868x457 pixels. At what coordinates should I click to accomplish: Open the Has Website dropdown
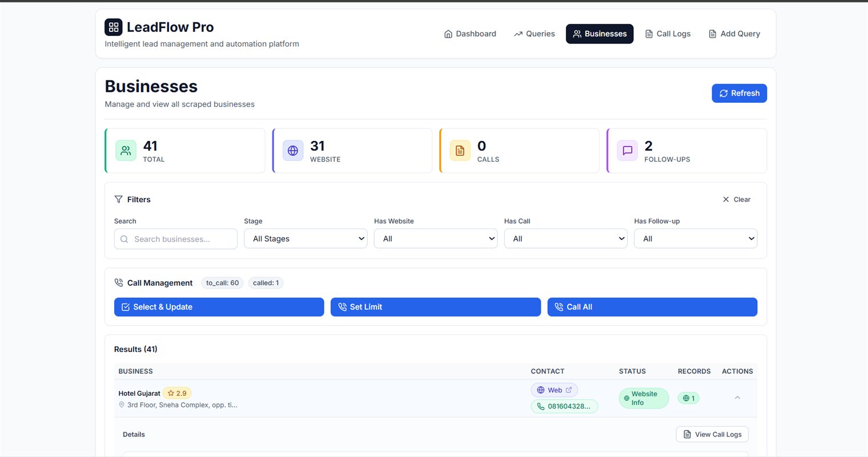436,239
